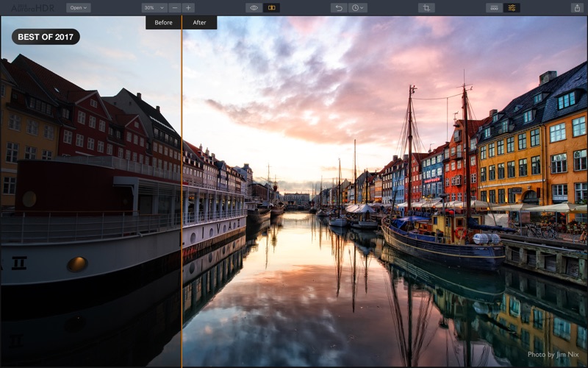Zoom in with the plus button
This screenshot has width=588, height=368.
click(x=188, y=8)
